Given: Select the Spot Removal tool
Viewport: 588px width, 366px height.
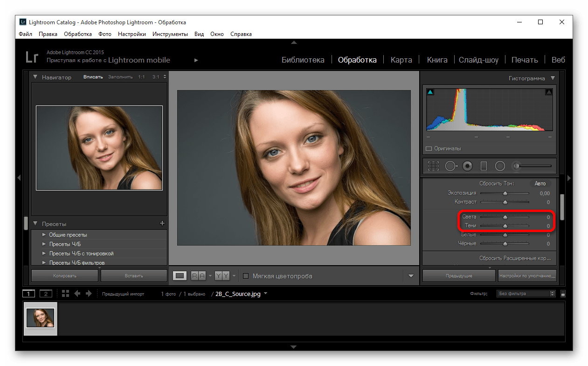Looking at the screenshot, I should coord(451,166).
